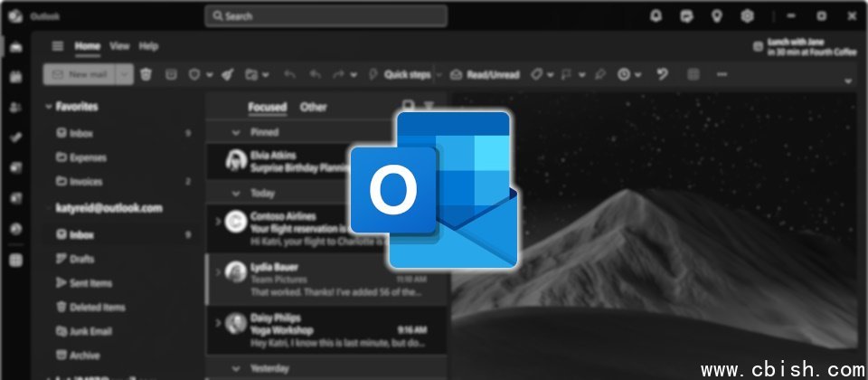Open the New mail dropdown arrow

125,74
